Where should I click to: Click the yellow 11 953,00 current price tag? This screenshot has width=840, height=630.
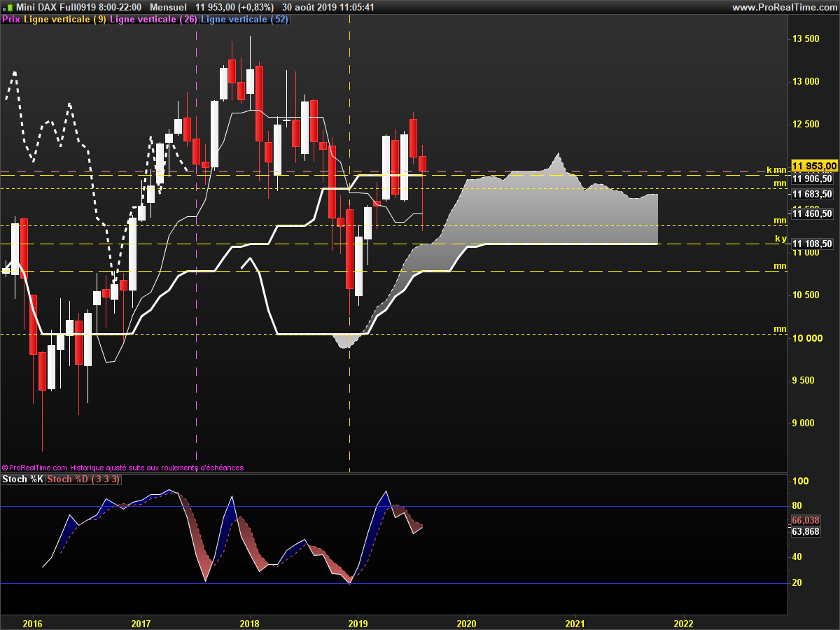click(x=814, y=165)
